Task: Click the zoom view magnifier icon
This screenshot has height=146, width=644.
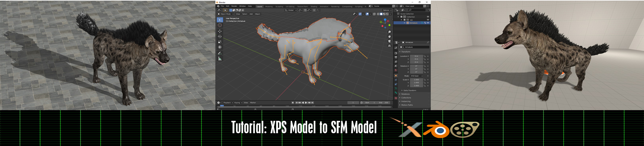Action: point(389,32)
